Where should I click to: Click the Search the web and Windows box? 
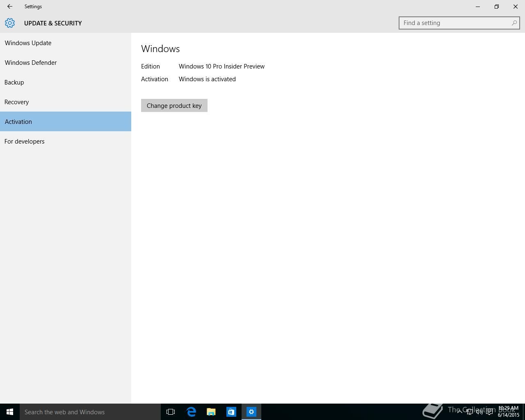(x=90, y=412)
